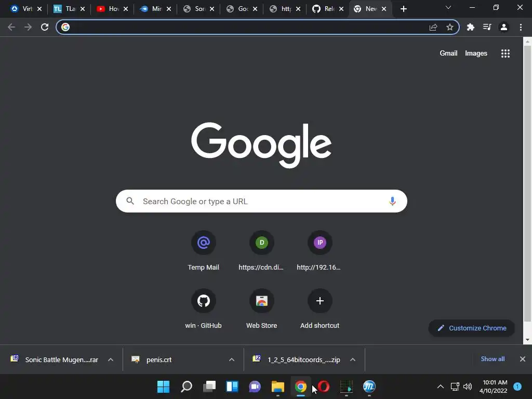Image resolution: width=532 pixels, height=399 pixels.
Task: Open the Gmail link
Action: (448, 54)
